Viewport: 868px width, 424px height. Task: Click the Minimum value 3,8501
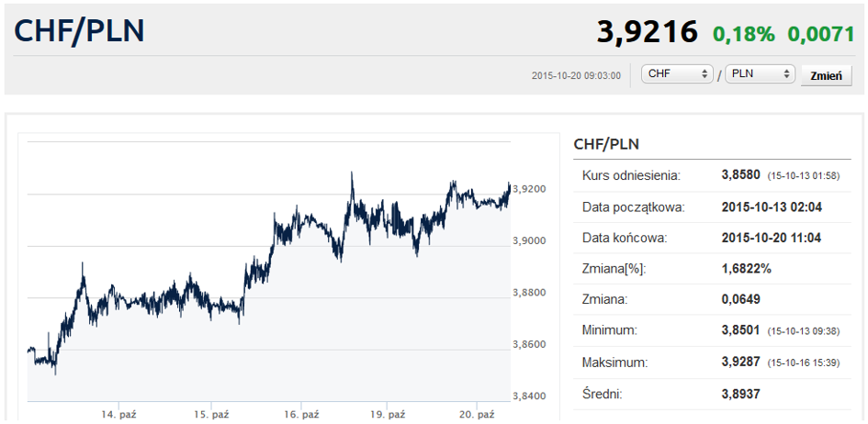[742, 330]
